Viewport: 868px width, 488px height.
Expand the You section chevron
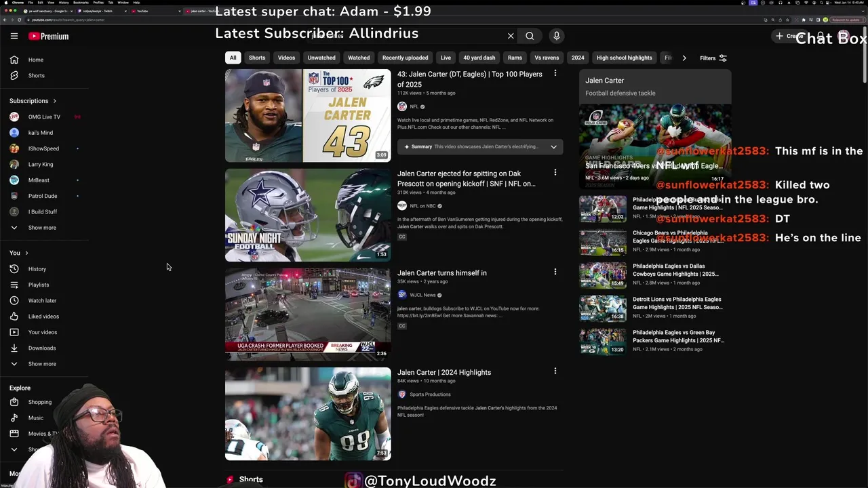pyautogui.click(x=26, y=253)
